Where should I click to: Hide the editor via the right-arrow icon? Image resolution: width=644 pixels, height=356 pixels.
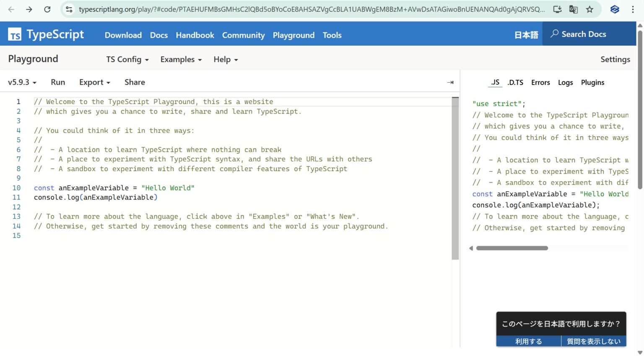point(450,82)
